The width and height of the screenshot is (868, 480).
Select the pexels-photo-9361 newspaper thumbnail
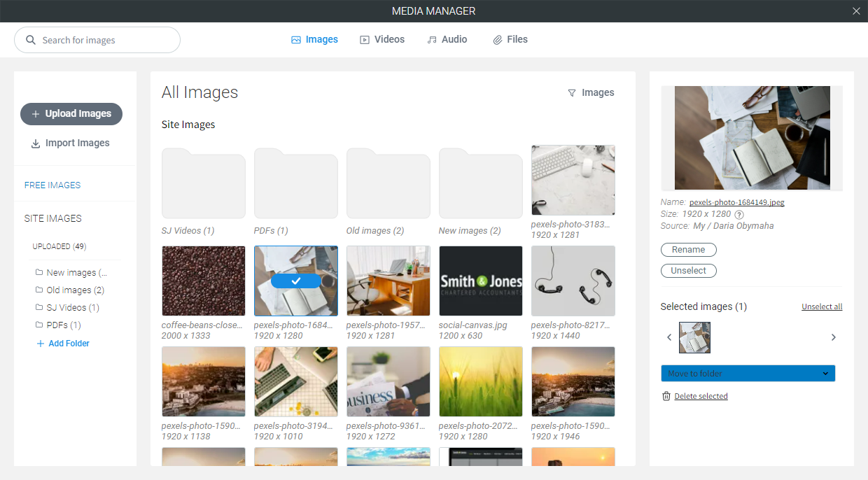point(388,381)
